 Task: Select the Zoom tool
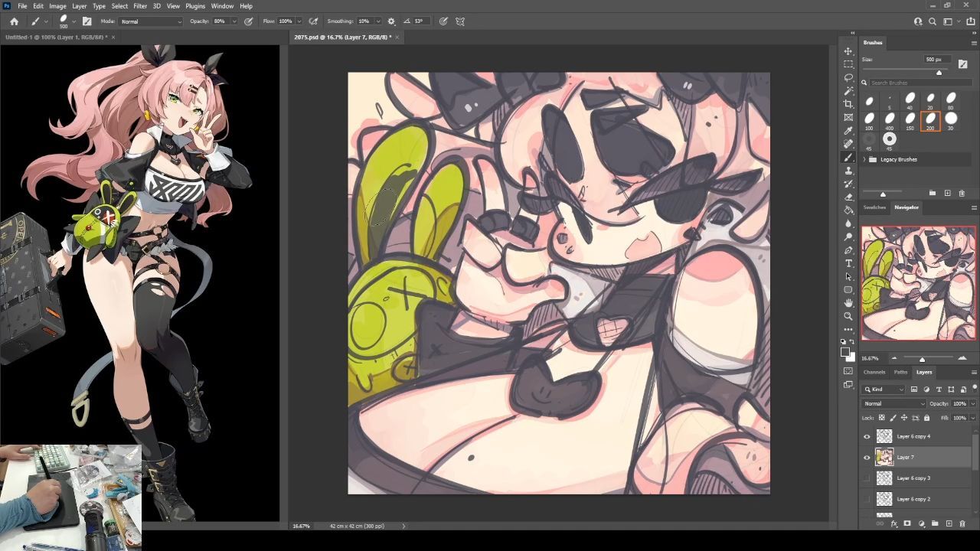pos(848,316)
